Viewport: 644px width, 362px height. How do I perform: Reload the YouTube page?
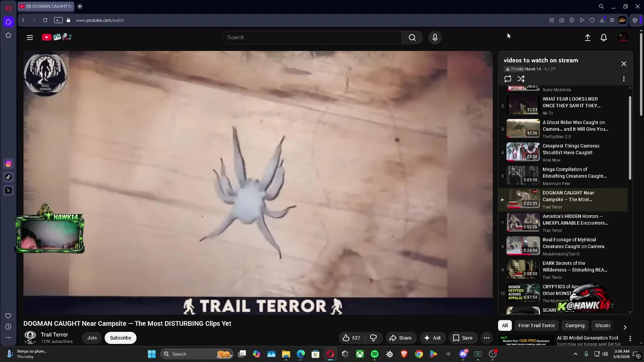(x=45, y=20)
